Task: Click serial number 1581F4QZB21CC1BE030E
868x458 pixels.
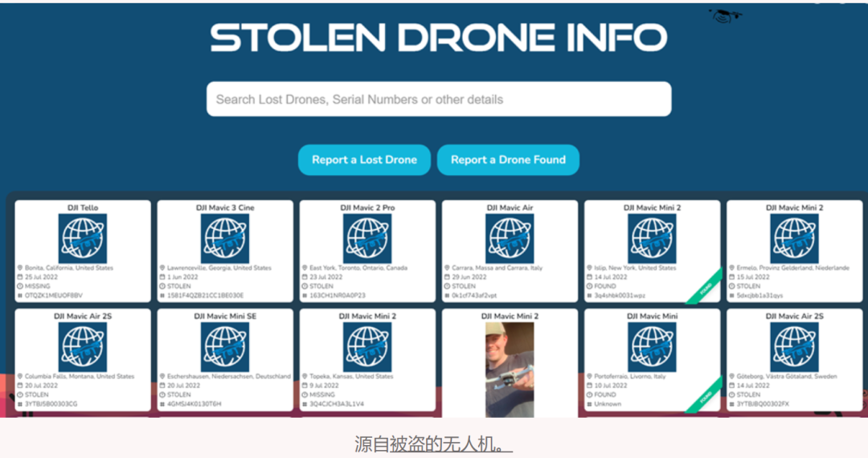Action: pyautogui.click(x=206, y=296)
